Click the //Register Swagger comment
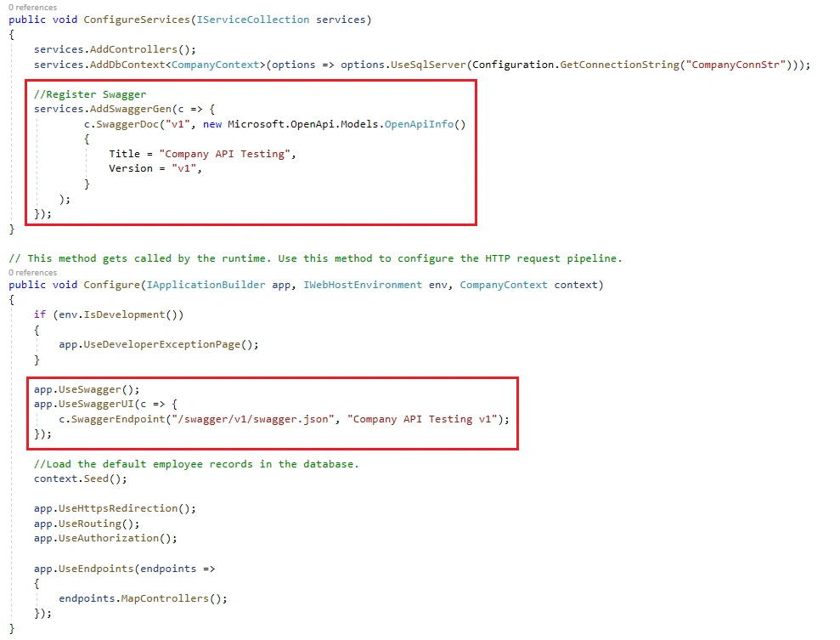 click(x=90, y=94)
